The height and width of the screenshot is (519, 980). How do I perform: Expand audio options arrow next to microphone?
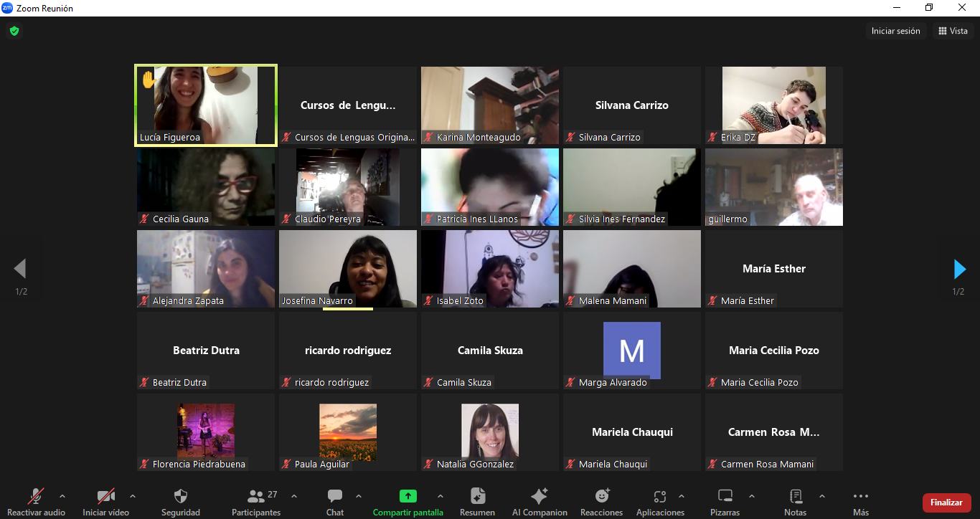click(62, 496)
